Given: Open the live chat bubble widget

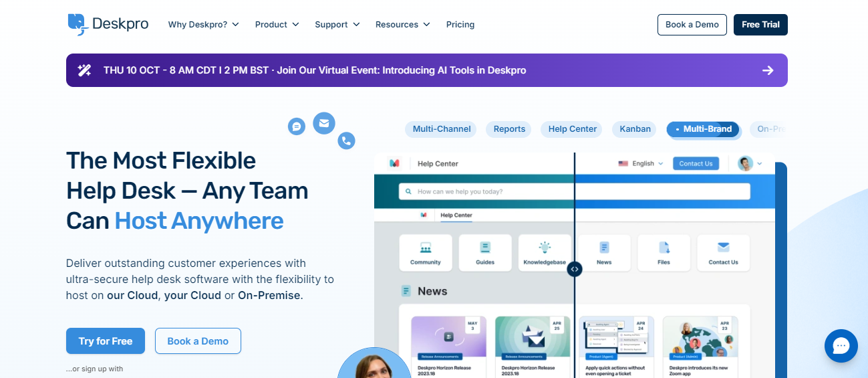Looking at the screenshot, I should point(841,346).
